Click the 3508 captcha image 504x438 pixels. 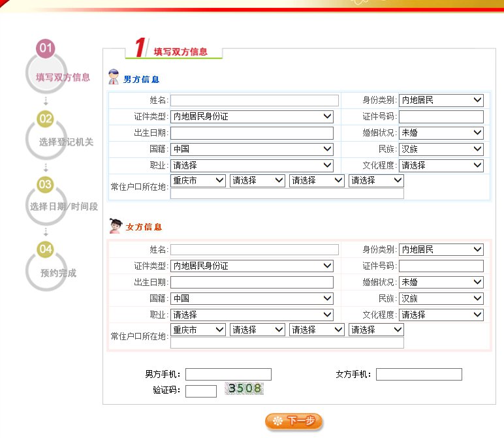245,389
